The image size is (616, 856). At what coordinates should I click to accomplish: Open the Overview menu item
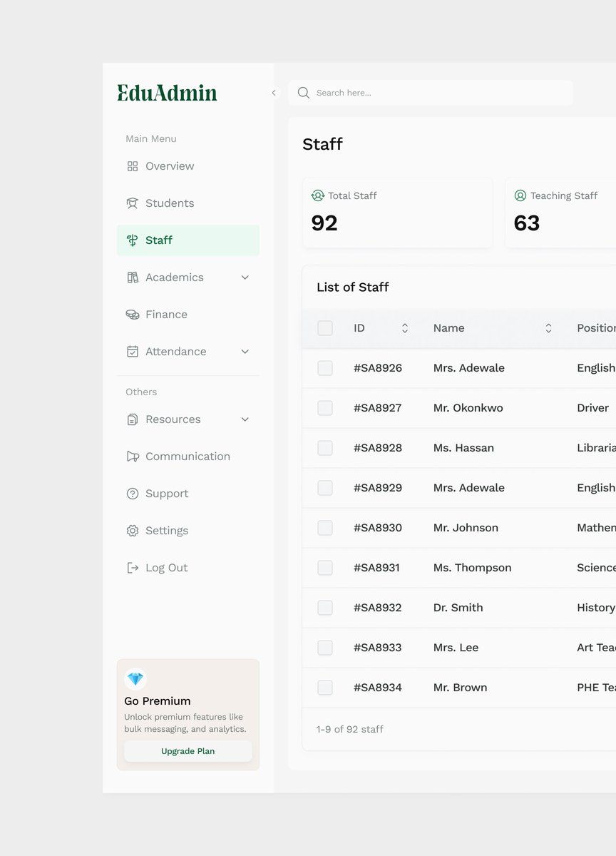click(188, 166)
